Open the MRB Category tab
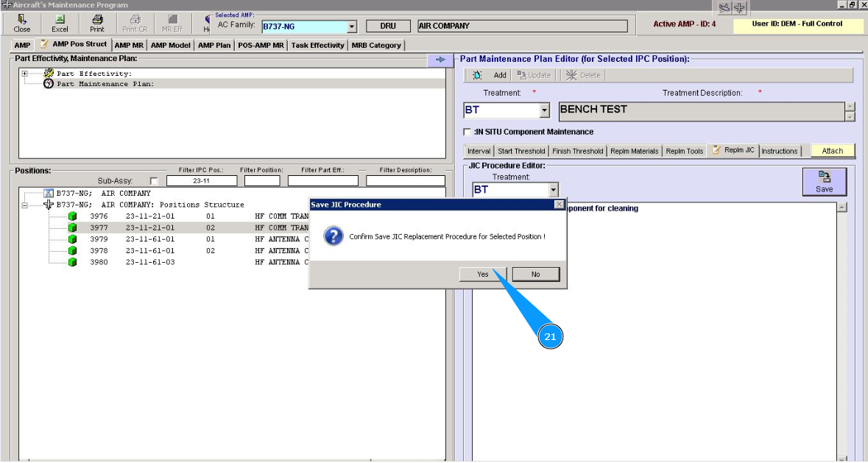The image size is (868, 463). [x=376, y=46]
